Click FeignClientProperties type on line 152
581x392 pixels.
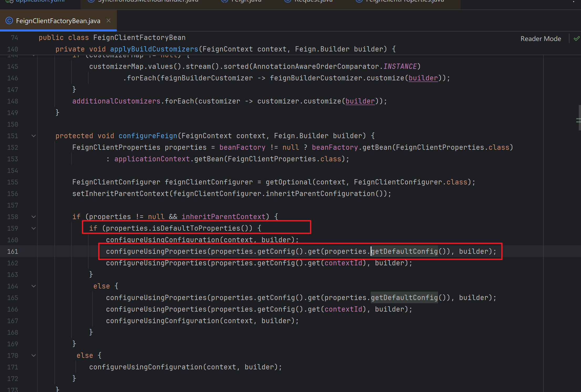[116, 147]
